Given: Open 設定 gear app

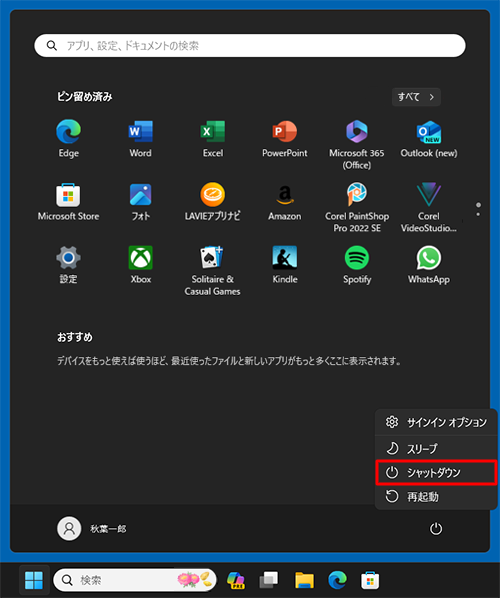Looking at the screenshot, I should pos(68,265).
